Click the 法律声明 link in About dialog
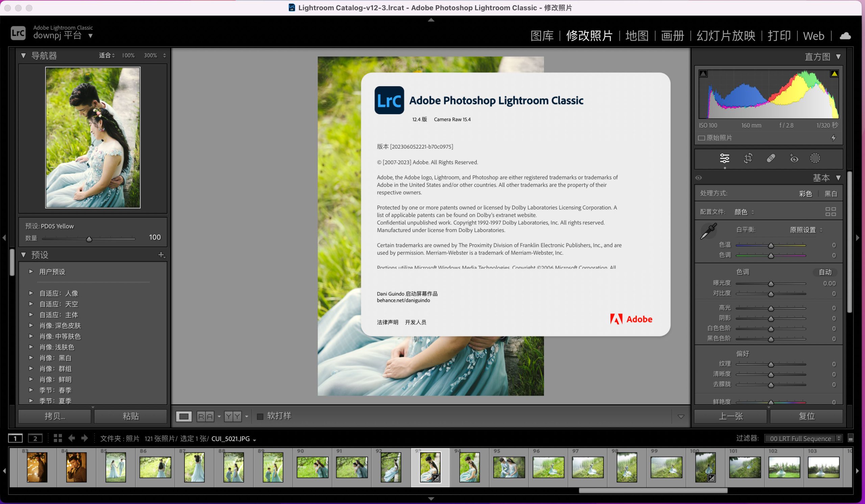865x504 pixels. point(388,322)
